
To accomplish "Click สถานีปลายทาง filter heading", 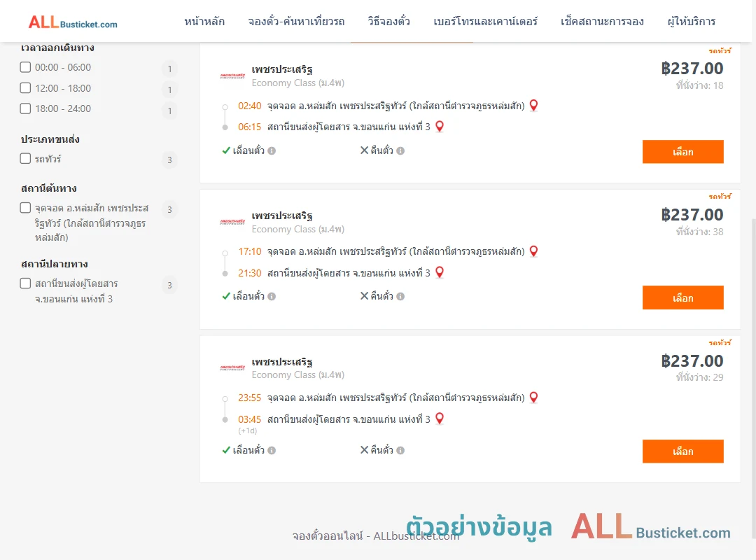I will (54, 264).
